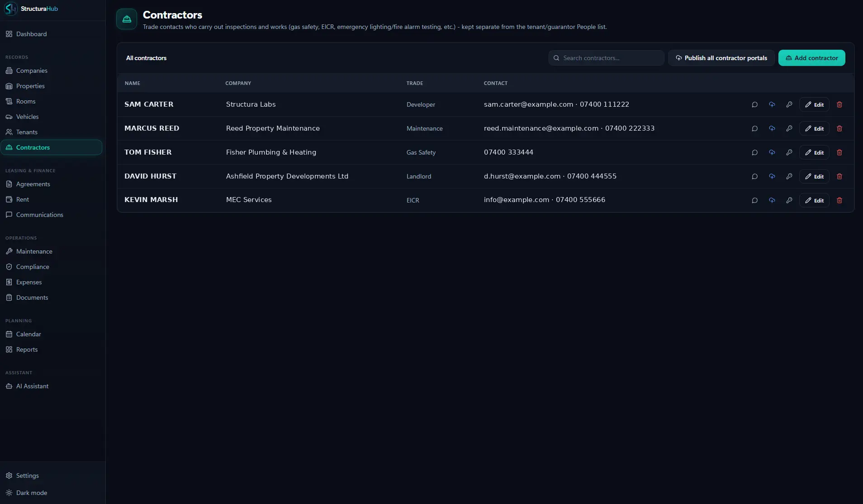Click cloud upload icon for Kevin Marsh
This screenshot has height=504, width=863.
click(x=772, y=200)
